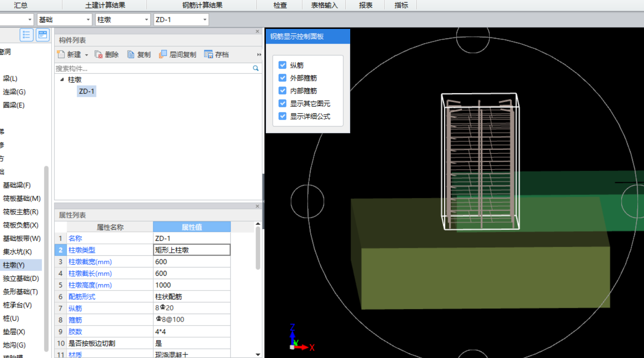
Task: Expand more toolbar items arrow
Action: click(x=259, y=55)
